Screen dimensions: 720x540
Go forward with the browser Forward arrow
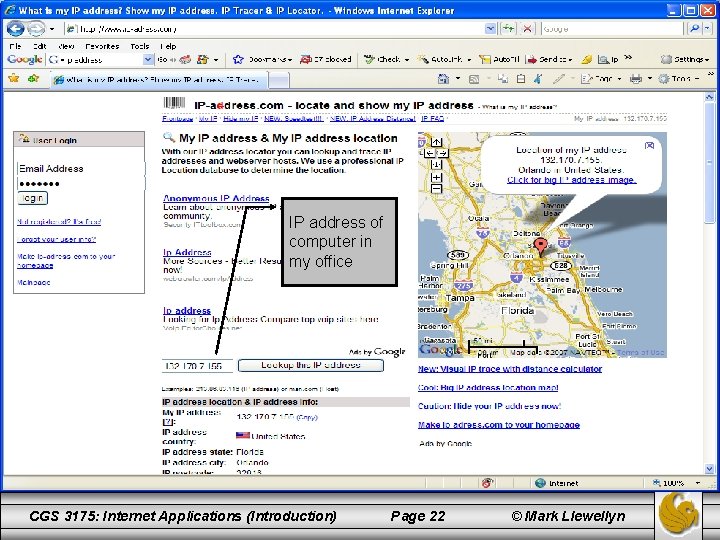tap(35, 29)
